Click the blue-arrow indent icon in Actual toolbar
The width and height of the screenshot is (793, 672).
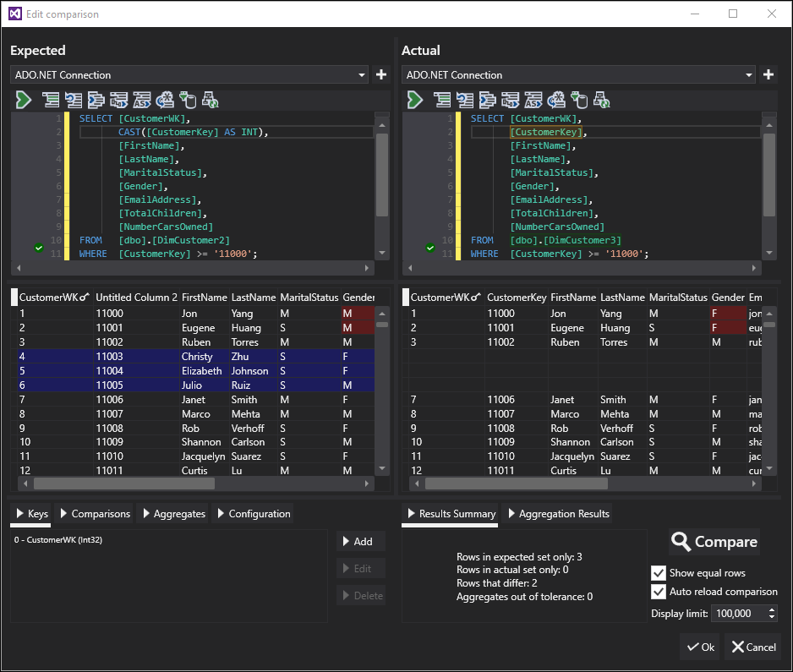pos(487,100)
